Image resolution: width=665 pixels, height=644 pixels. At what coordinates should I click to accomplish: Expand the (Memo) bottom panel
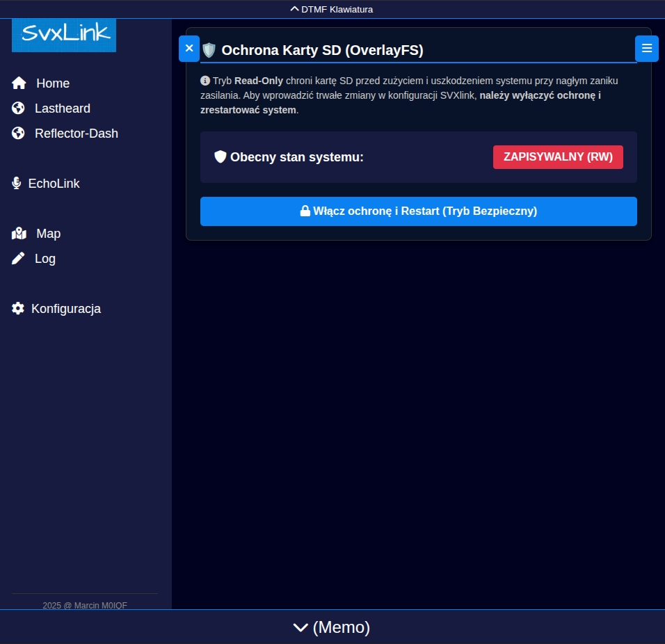pos(332,627)
